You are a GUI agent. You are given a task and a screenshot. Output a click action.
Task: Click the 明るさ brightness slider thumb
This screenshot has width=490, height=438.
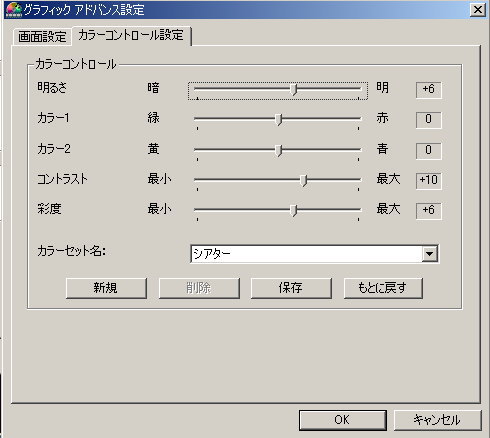pos(293,90)
